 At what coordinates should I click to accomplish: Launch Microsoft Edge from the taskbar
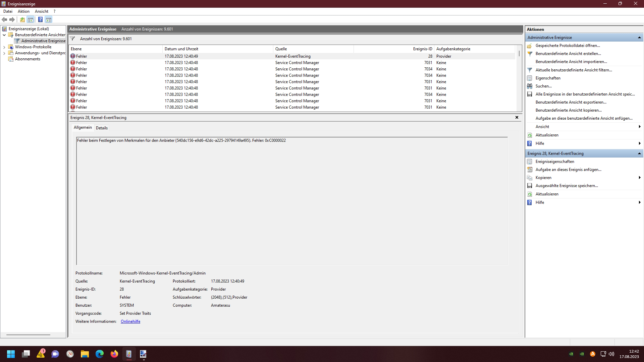100,354
